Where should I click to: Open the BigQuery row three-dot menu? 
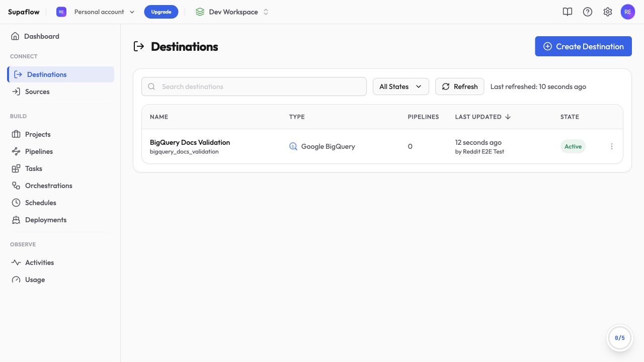612,146
